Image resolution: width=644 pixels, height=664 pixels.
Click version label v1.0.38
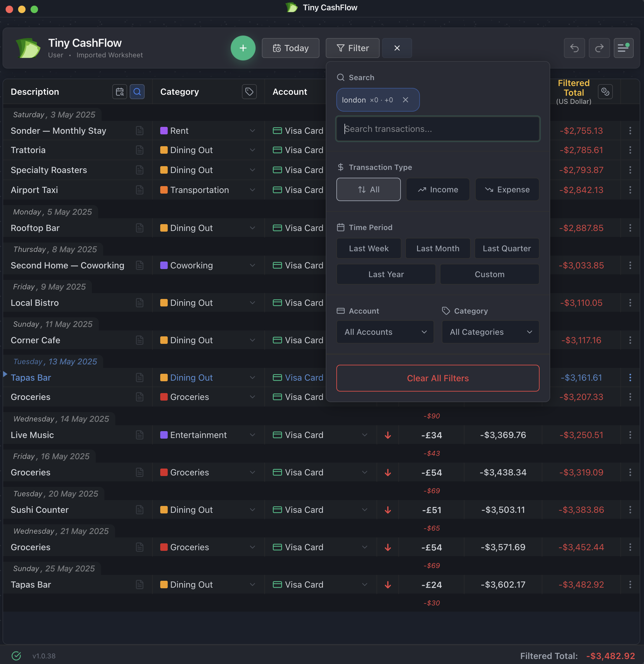point(44,656)
